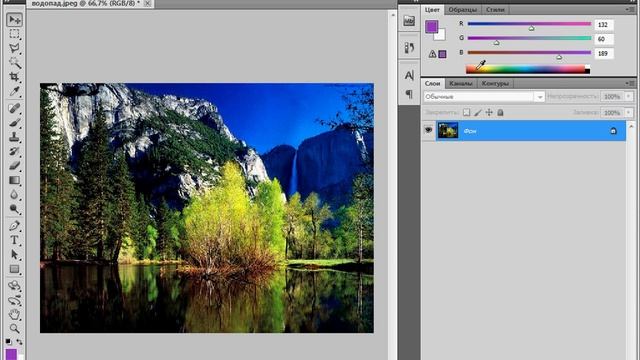The image size is (640, 360).
Task: Select the Brush tool
Action: (x=14, y=122)
